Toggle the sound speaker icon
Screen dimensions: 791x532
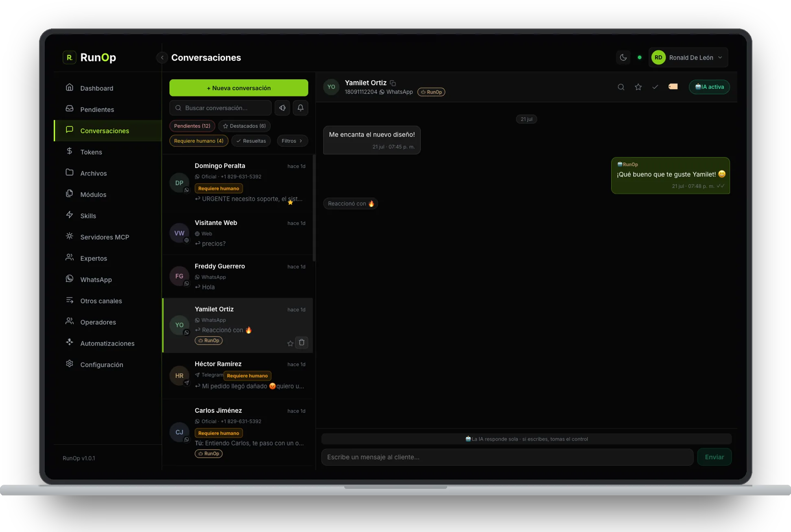pyautogui.click(x=282, y=108)
